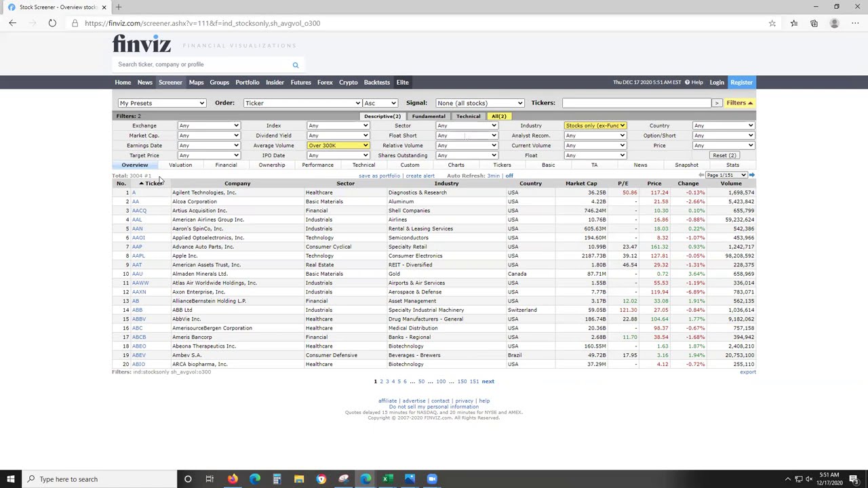Open the browser profile avatar
868x488 pixels.
click(x=835, y=23)
